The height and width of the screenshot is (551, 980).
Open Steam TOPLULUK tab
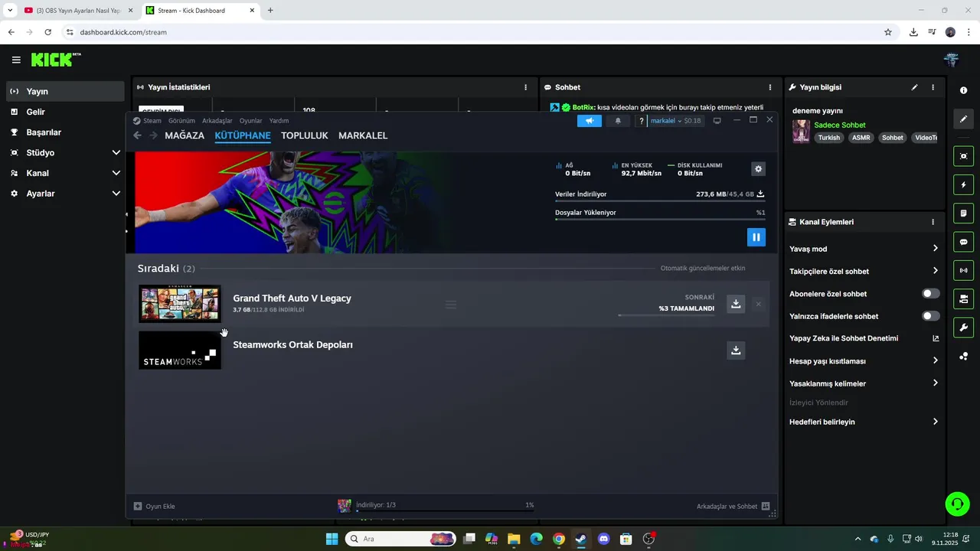304,135
